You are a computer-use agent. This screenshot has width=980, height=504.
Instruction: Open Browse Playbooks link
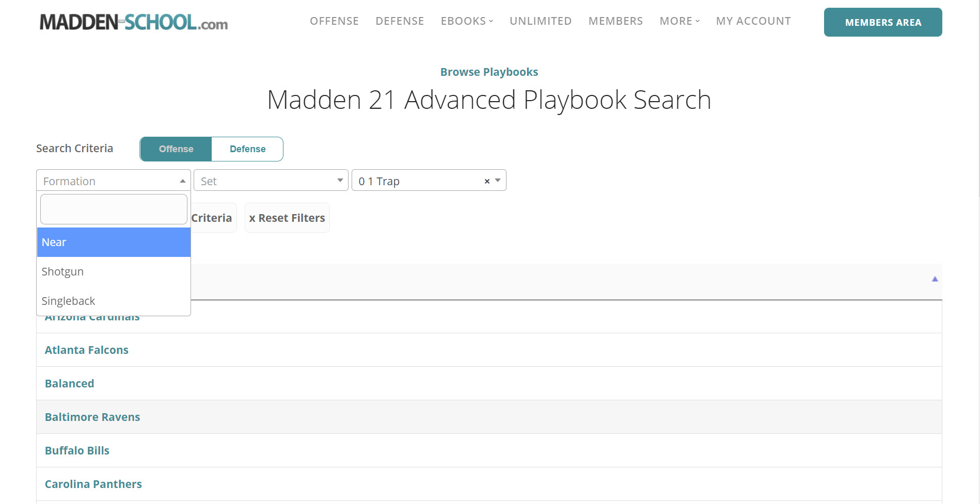489,72
